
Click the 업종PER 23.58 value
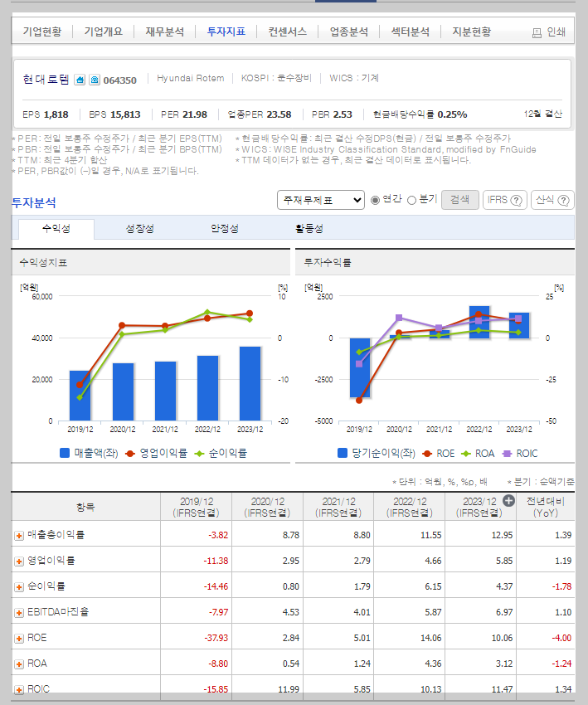(279, 114)
